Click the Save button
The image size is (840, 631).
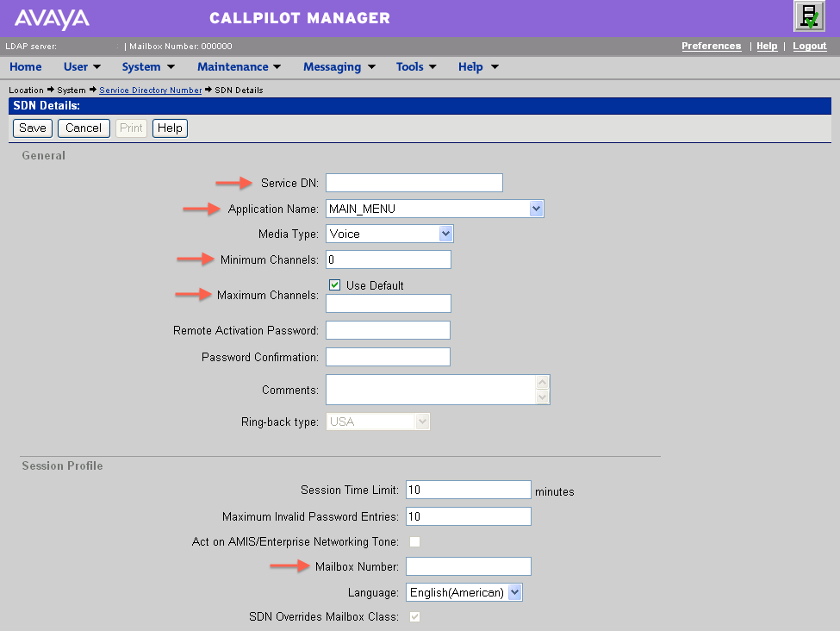pos(32,128)
